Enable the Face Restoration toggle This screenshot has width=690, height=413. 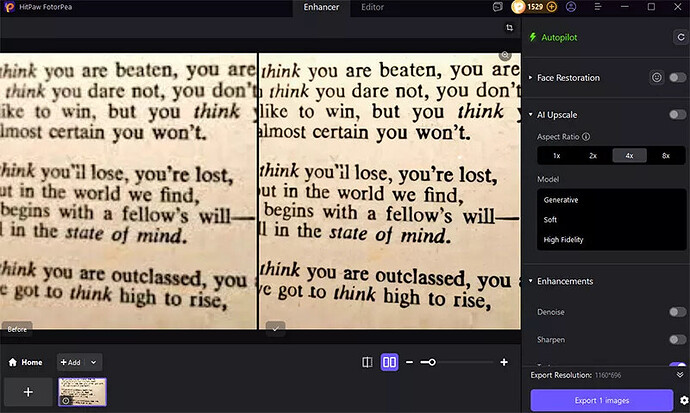click(678, 77)
